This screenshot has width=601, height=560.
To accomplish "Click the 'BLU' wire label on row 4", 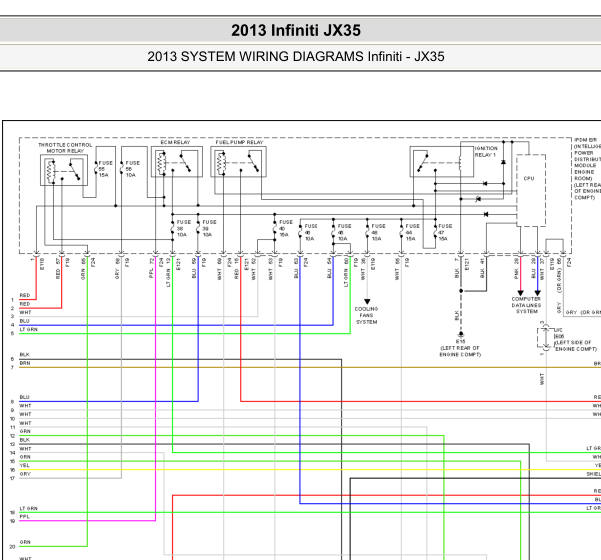I will 25,321.
